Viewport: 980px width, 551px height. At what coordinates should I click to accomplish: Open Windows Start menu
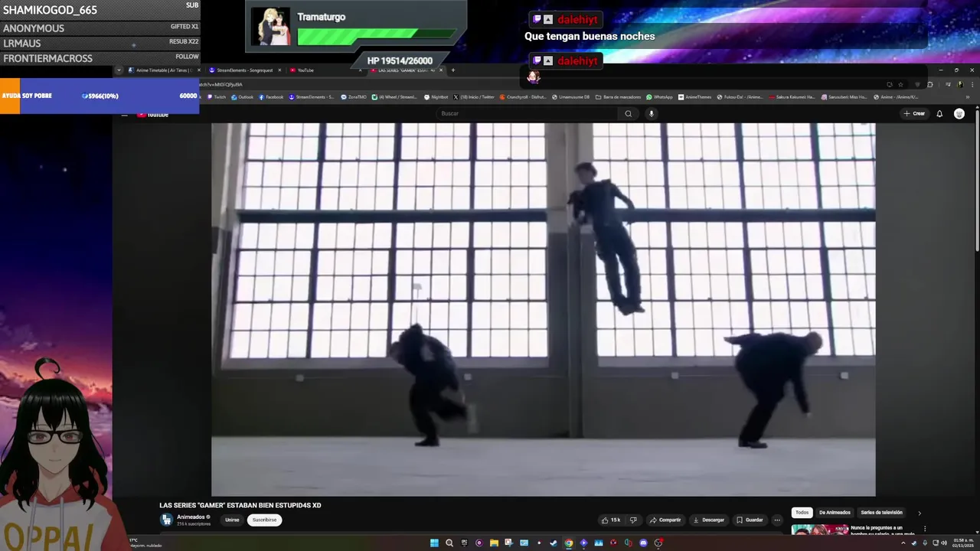(x=434, y=543)
